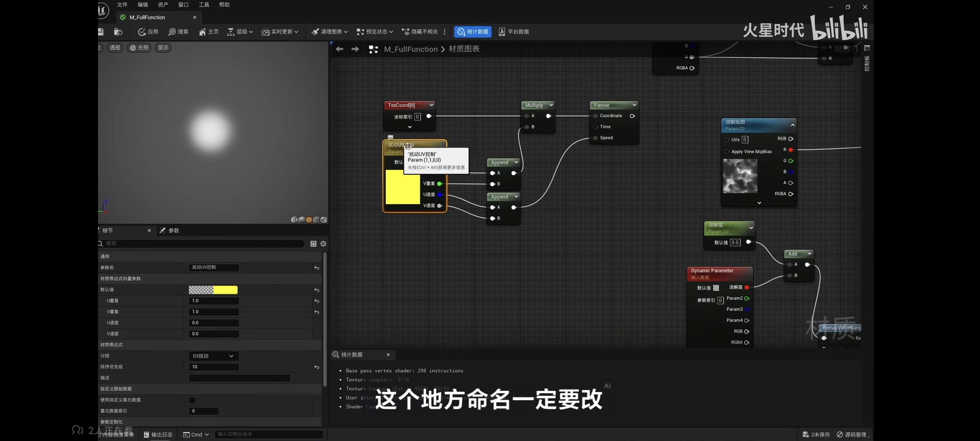The image size is (980, 441).
Task: Click the 参数名 name input field
Action: point(214,267)
